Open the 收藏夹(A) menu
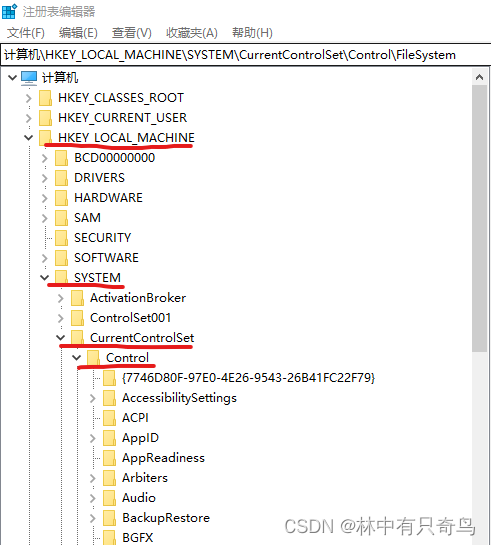This screenshot has width=491, height=545. [x=192, y=33]
